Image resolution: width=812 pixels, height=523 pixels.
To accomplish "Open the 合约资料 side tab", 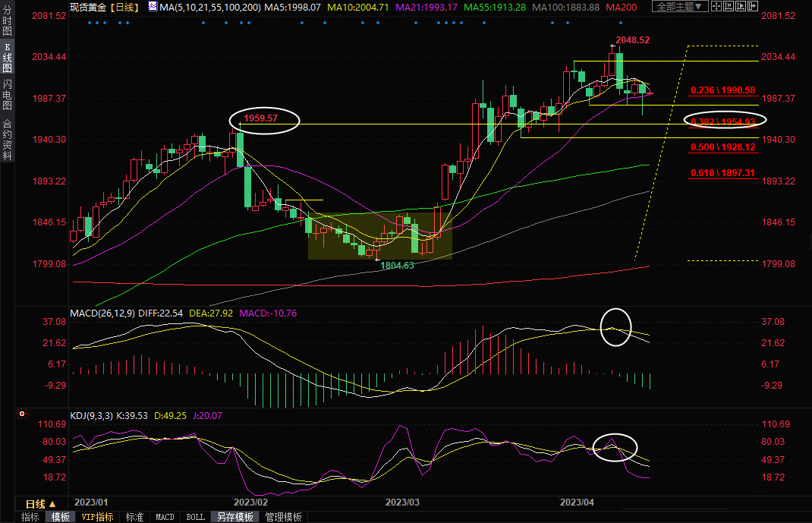I will 7,140.
